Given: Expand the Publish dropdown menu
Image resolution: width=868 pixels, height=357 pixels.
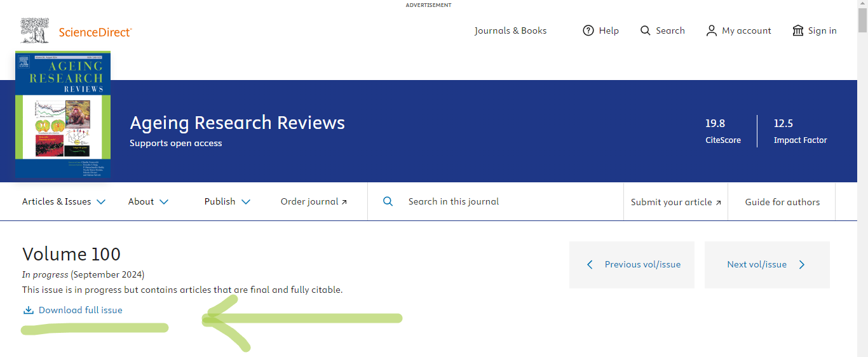Looking at the screenshot, I should click(x=227, y=201).
